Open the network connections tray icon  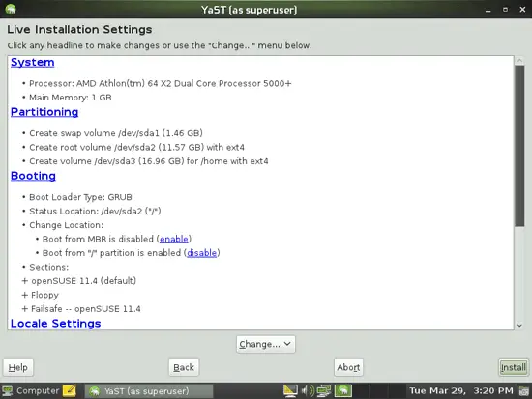point(324,391)
